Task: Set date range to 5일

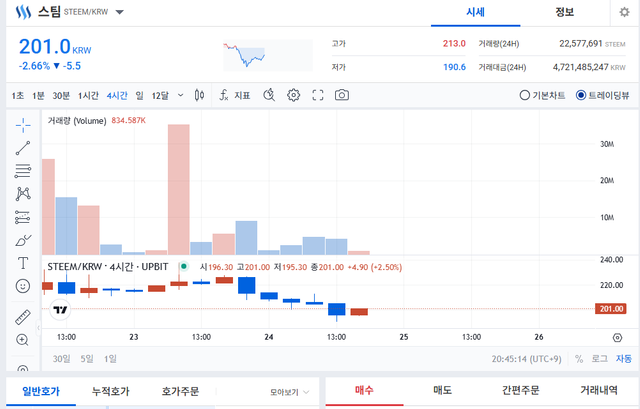Action: click(87, 359)
